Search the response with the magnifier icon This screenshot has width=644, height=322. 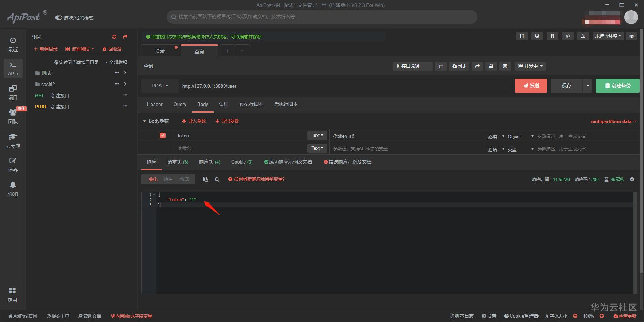coord(217,179)
